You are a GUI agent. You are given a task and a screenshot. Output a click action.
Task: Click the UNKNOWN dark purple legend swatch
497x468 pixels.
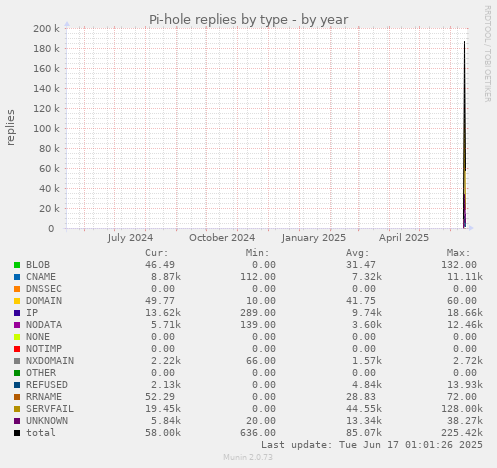point(17,421)
